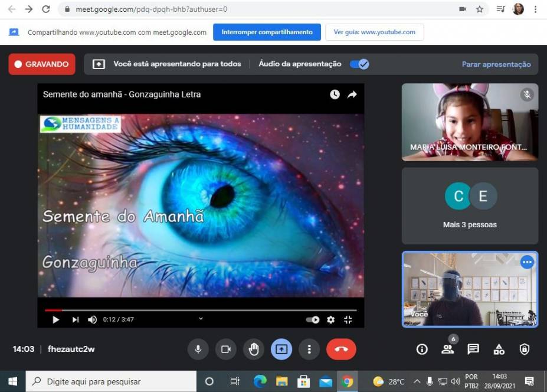Image resolution: width=547 pixels, height=392 pixels.
Task: Mute the YouTube video volume
Action: [x=92, y=319]
